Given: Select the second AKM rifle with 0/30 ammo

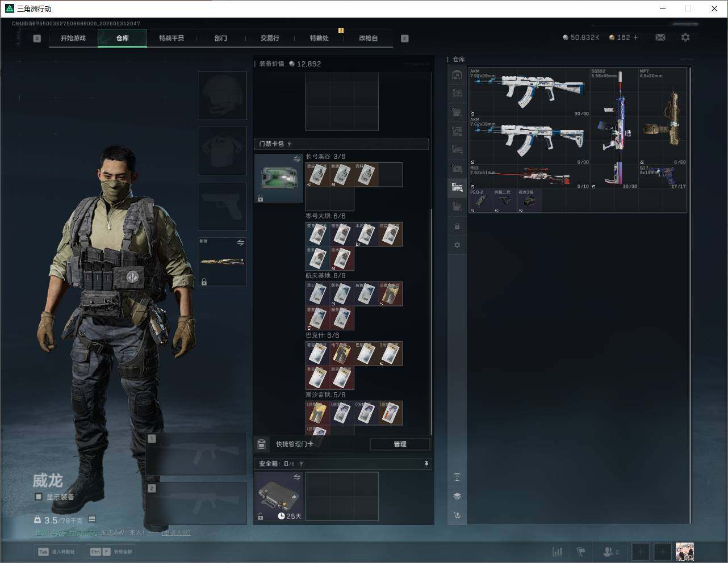Looking at the screenshot, I should [x=529, y=141].
